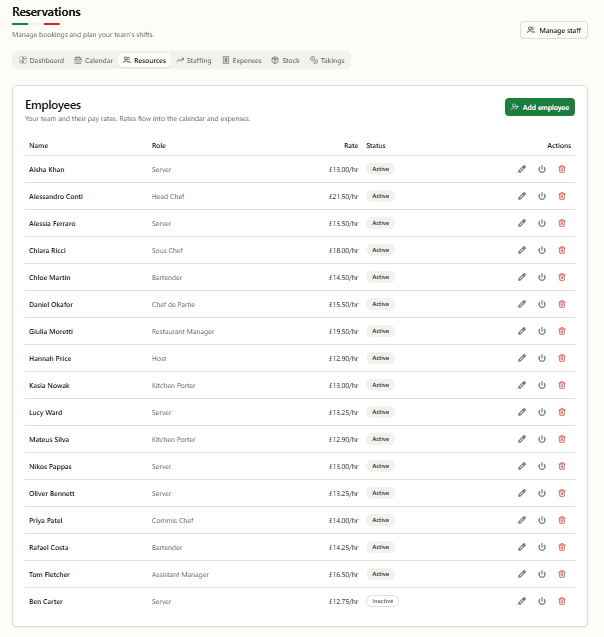Select the Resources tab
604x637 pixels.
pyautogui.click(x=145, y=60)
